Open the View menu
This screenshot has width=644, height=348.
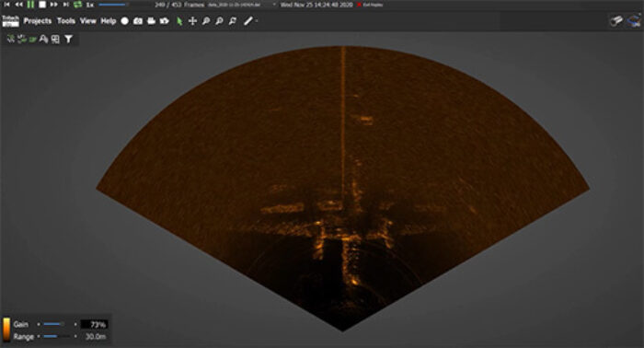[x=88, y=20]
